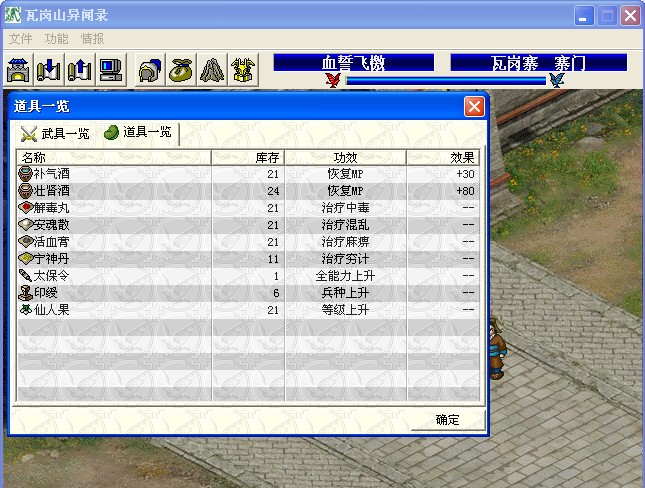Switch to the 武具一览 tab
Screen dimensions: 645x488
[x=56, y=133]
